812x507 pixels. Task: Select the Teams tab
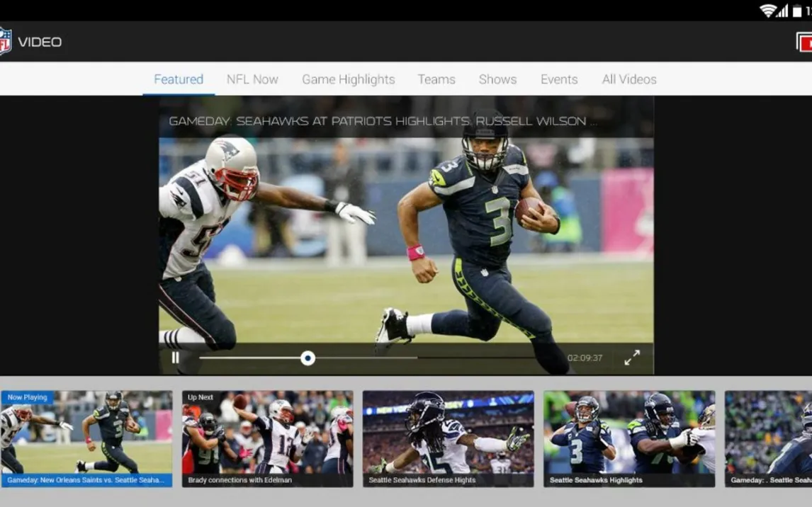click(x=436, y=79)
